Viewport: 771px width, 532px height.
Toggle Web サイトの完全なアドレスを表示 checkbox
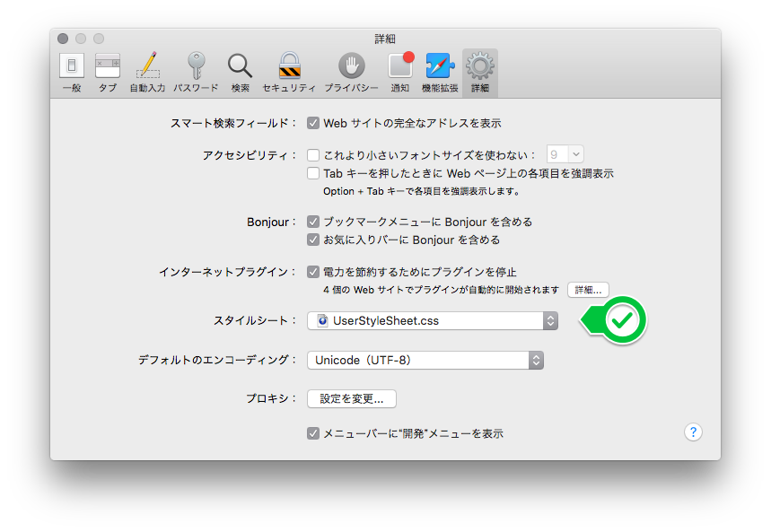tap(313, 123)
